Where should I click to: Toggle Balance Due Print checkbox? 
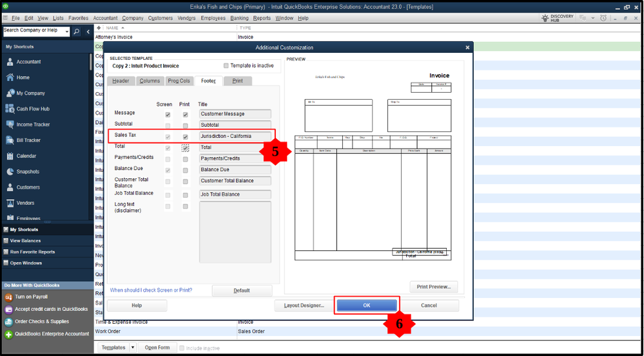tap(185, 170)
